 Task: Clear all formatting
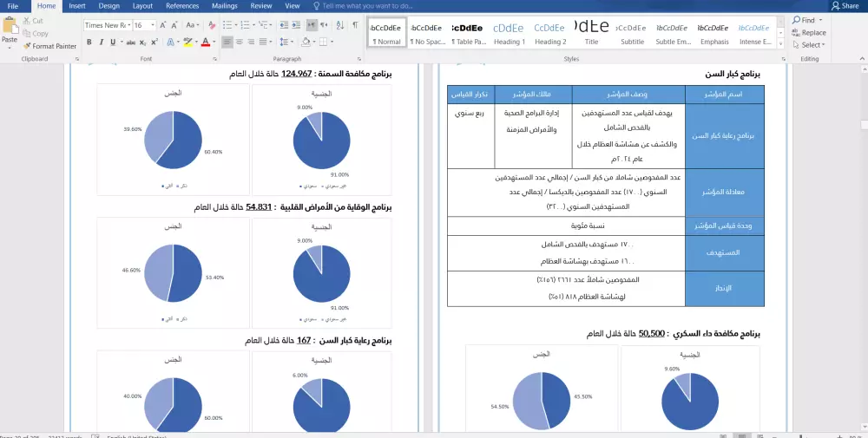[212, 25]
